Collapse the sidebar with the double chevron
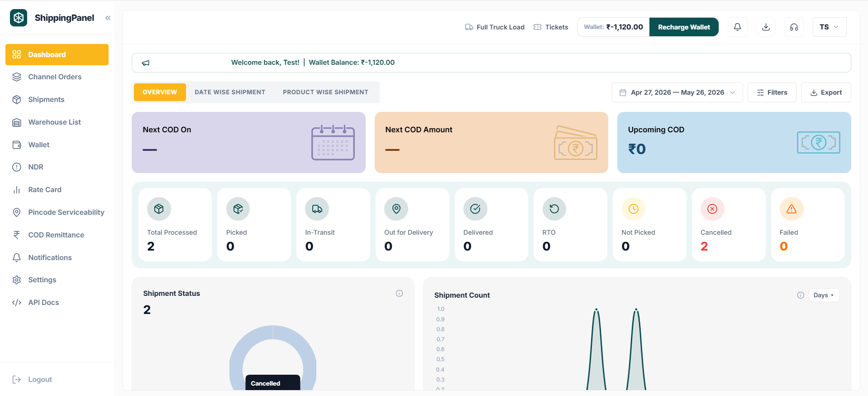Screen dimensions: 868x396 (108, 18)
